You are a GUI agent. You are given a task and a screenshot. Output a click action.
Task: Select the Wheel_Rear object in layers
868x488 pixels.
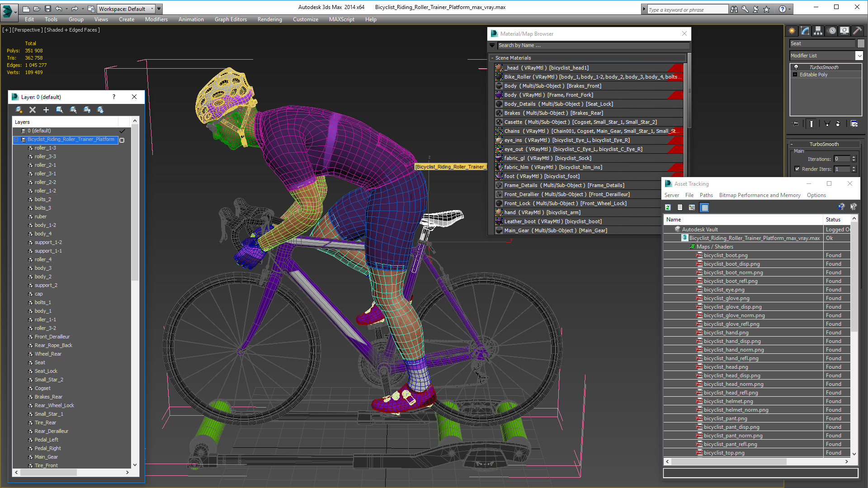[48, 354]
